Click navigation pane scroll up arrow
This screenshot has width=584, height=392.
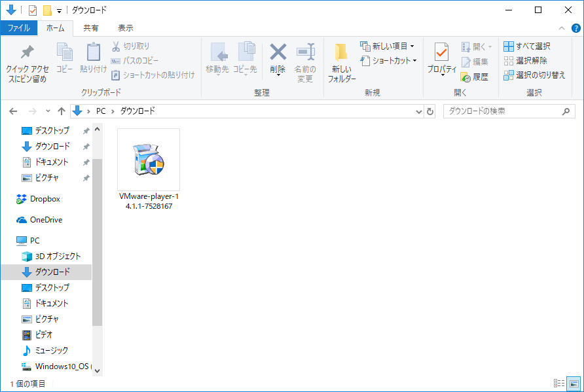(97, 130)
